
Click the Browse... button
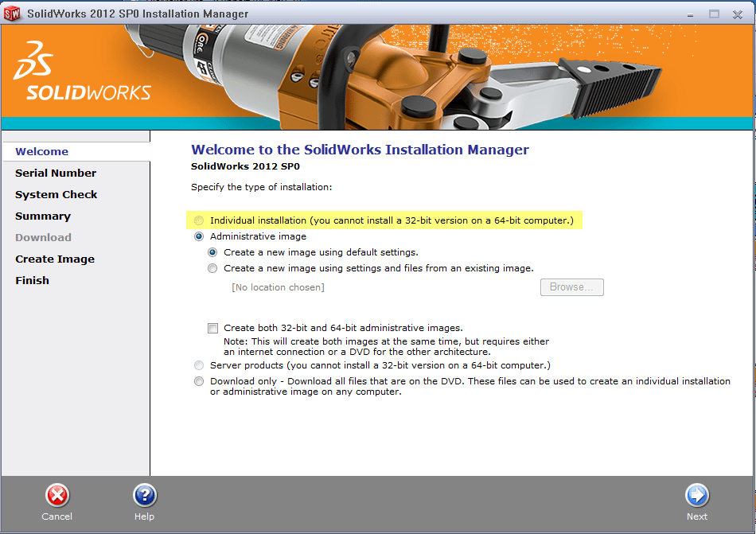point(572,287)
